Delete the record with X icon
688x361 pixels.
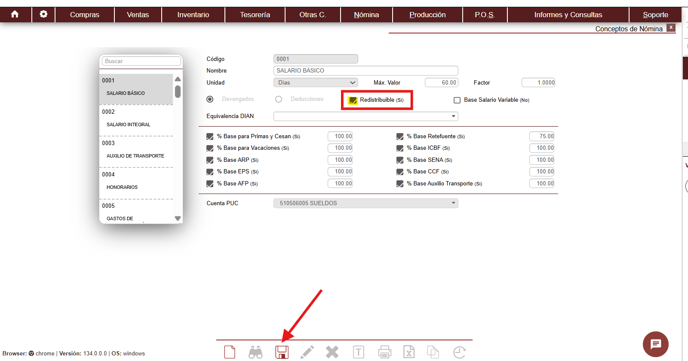[332, 352]
